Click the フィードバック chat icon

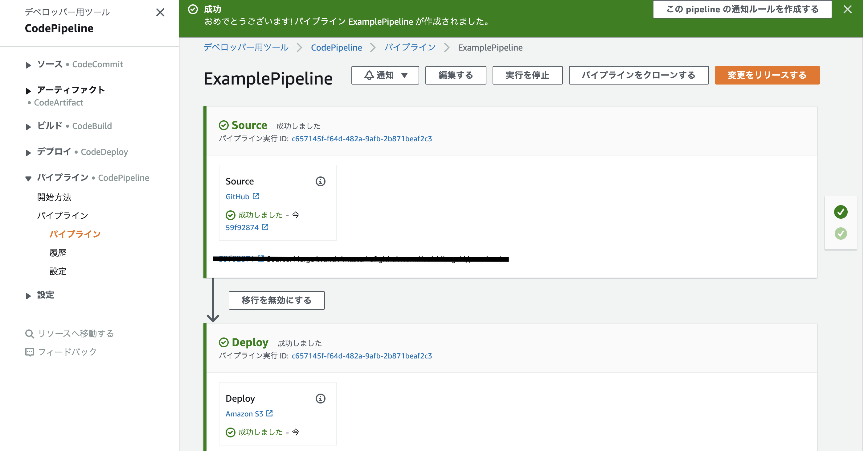coord(30,352)
